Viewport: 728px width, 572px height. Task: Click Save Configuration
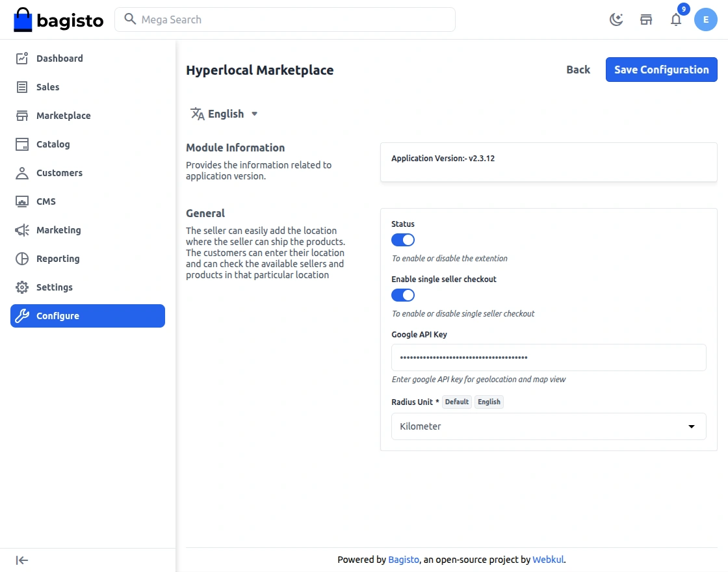pos(661,70)
